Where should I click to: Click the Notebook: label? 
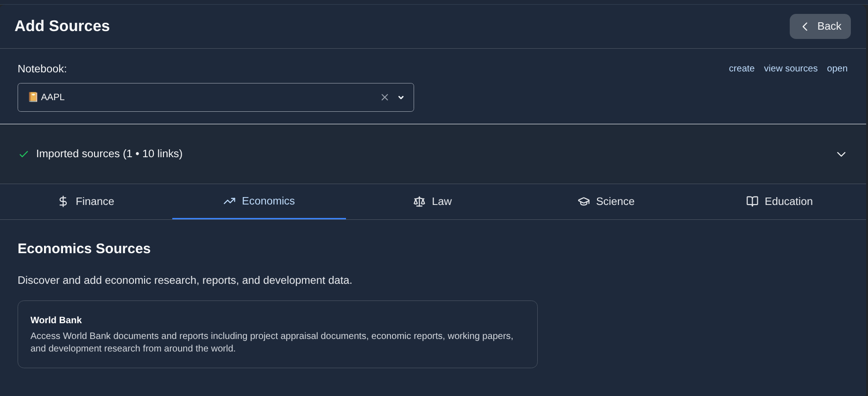[42, 69]
